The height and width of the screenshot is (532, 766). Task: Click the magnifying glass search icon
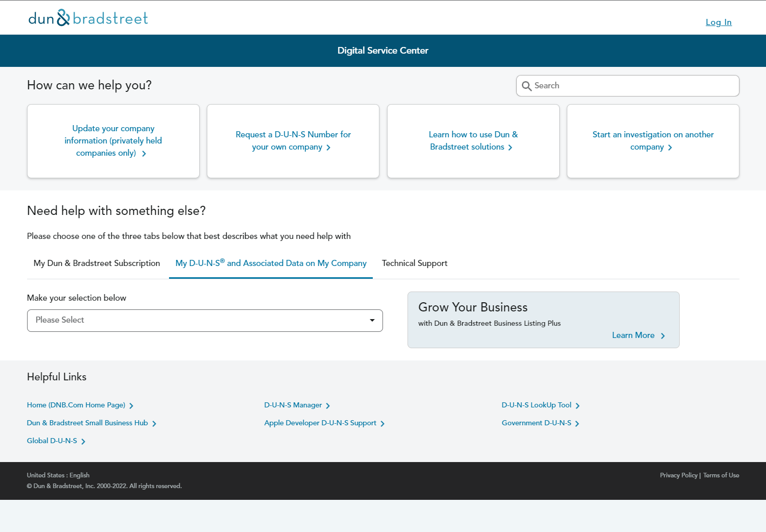click(526, 86)
